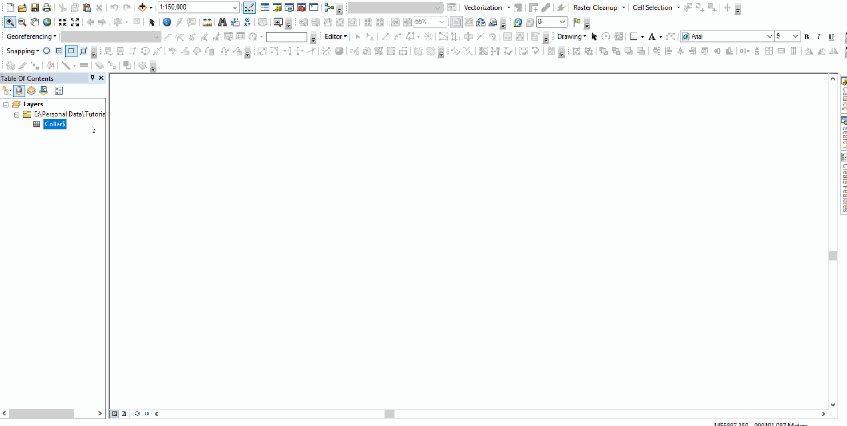This screenshot has height=426, width=847.
Task: Open the Snapping menu
Action: pos(23,51)
